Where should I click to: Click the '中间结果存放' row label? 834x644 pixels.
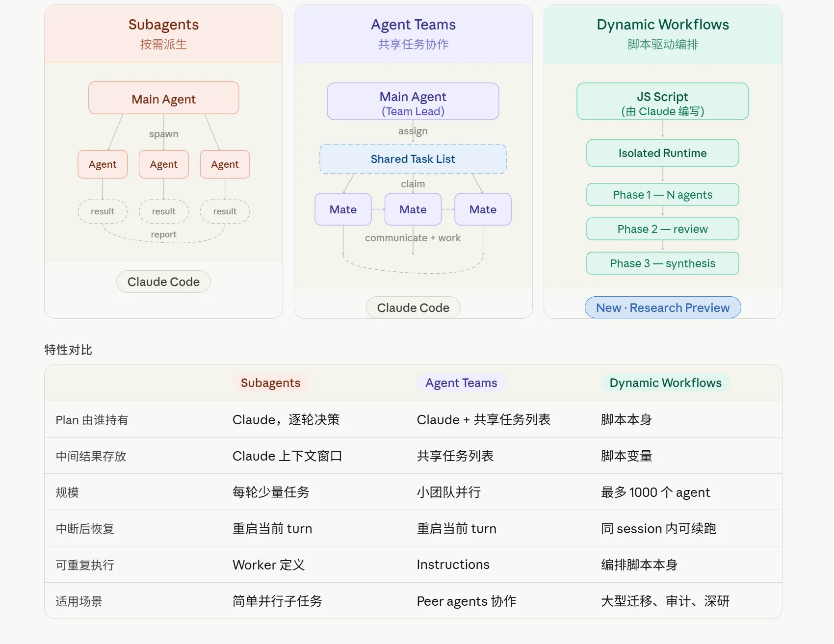coord(91,456)
